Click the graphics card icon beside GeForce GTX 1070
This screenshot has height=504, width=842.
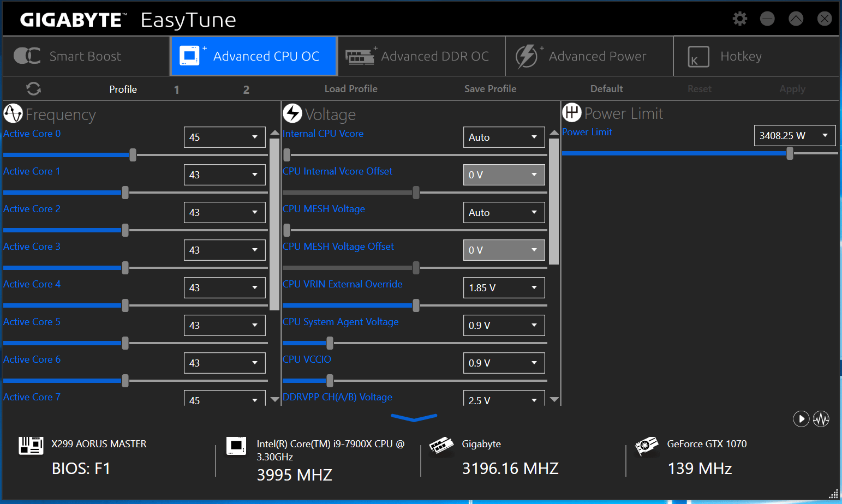coord(647,446)
